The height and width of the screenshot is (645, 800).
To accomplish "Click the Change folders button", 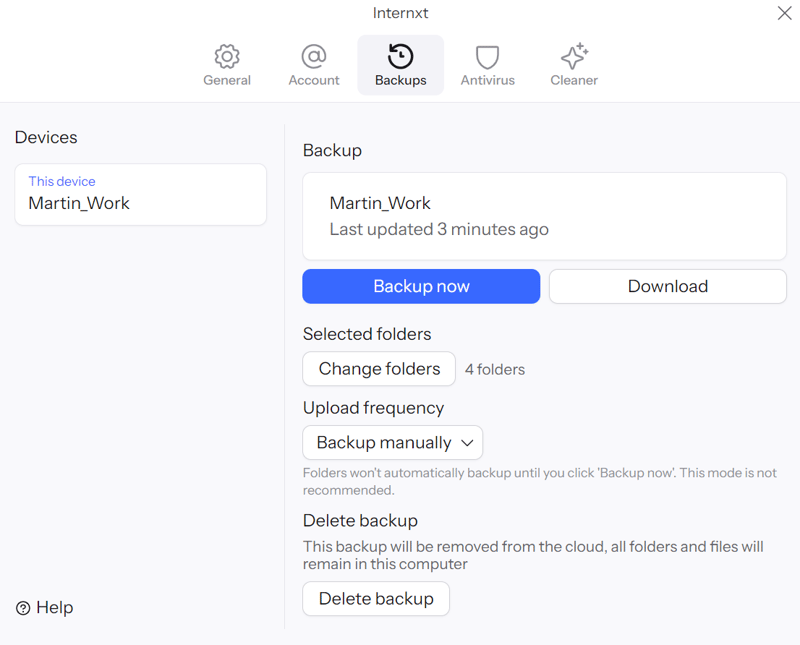I will coord(379,369).
